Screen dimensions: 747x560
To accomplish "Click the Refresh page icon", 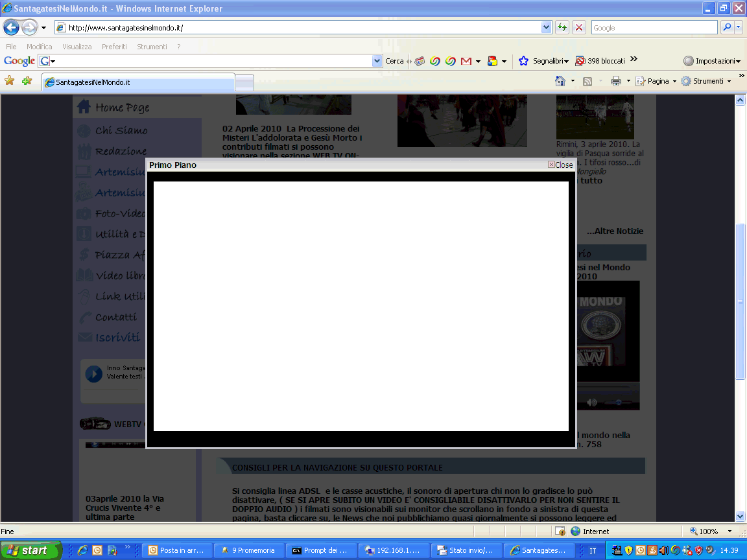I will pos(562,27).
